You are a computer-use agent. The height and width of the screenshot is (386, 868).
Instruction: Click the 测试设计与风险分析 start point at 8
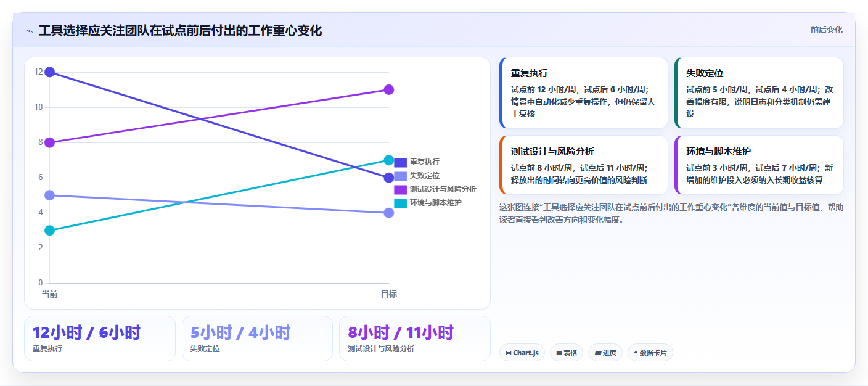[50, 142]
